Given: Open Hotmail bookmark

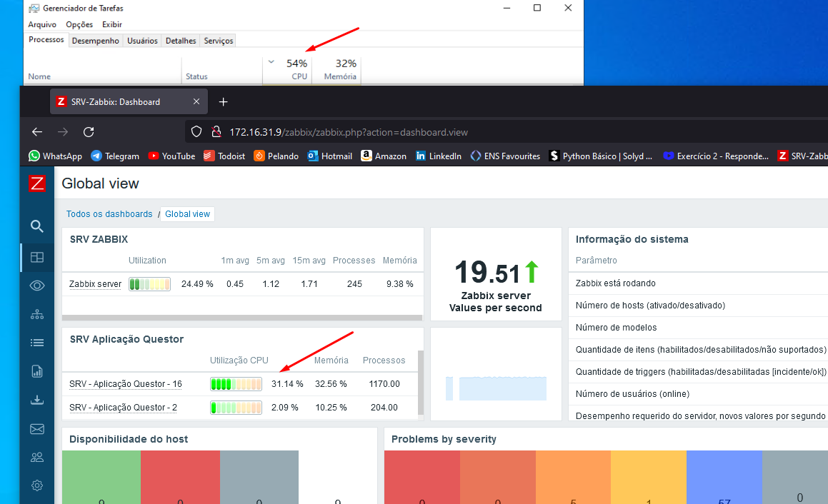Looking at the screenshot, I should pos(330,156).
